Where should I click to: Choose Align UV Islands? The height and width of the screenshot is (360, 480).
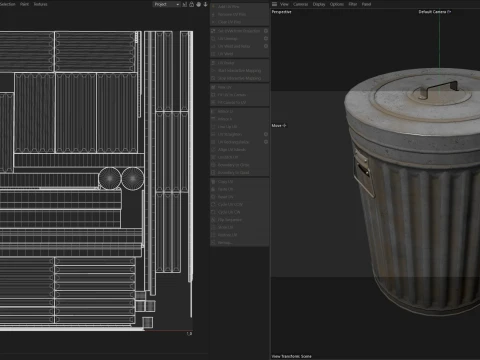[x=240, y=150]
